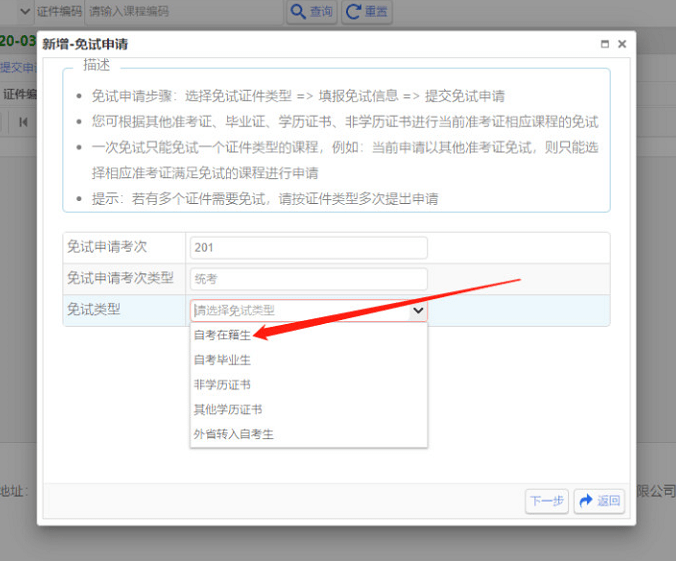Select 外省转入自考生 from the list
This screenshot has height=561, width=676.
(309, 434)
